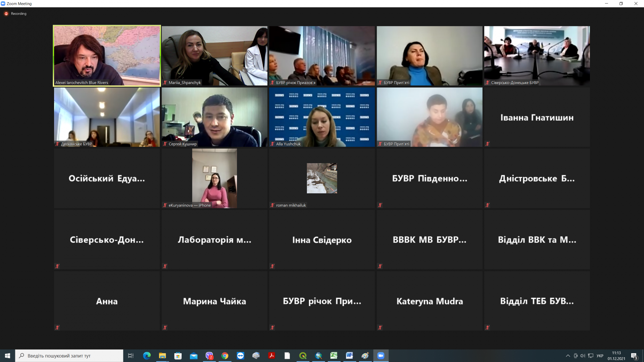Viewport: 644px width, 362px height.
Task: Click the Windows search input field
Action: 69,356
